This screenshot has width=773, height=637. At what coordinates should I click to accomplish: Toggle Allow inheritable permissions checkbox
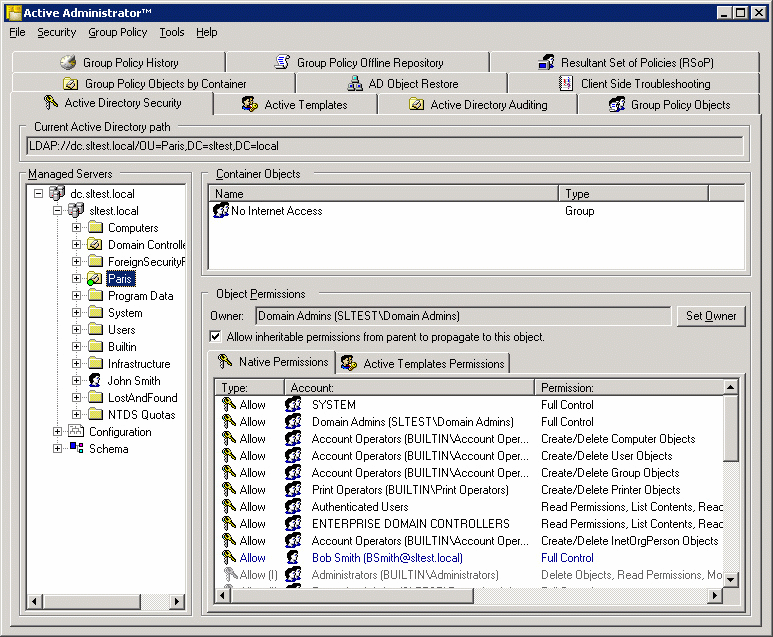pos(215,337)
